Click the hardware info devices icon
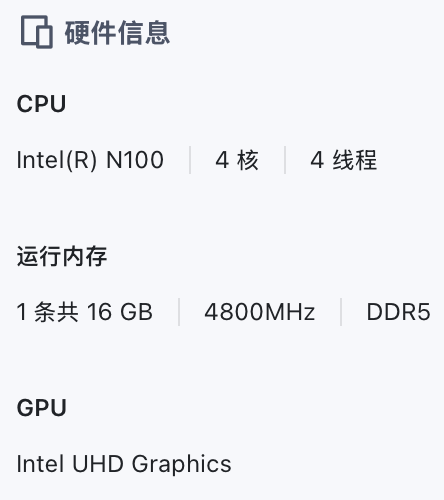Screen dimensions: 444x500 (x=37, y=32)
